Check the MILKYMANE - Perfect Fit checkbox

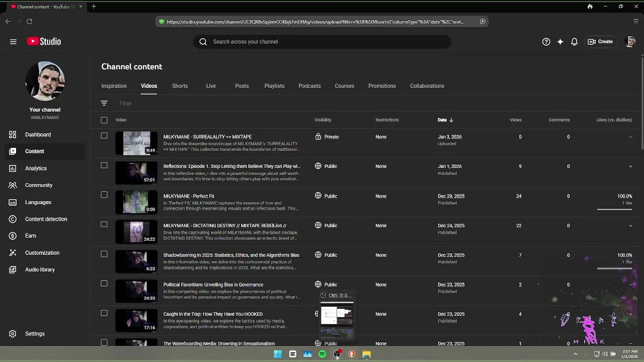point(104,195)
